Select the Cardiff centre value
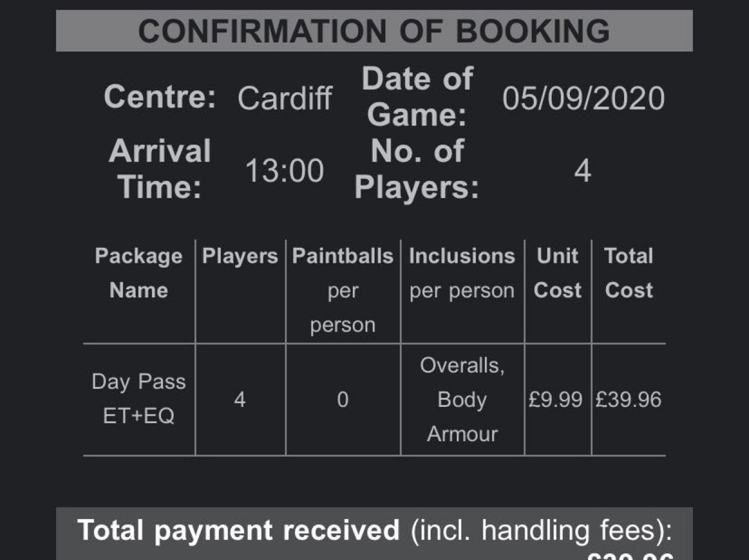Viewport: 749px width, 560px height. pyautogui.click(x=285, y=98)
